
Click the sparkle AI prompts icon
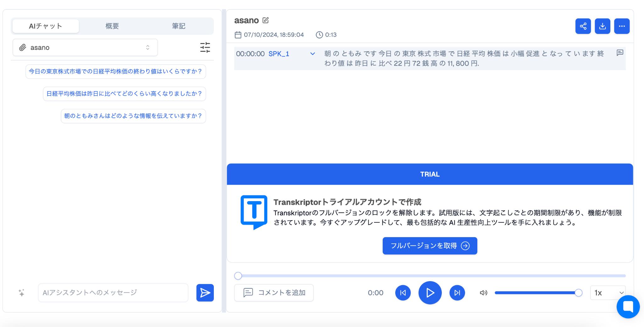coord(21,293)
